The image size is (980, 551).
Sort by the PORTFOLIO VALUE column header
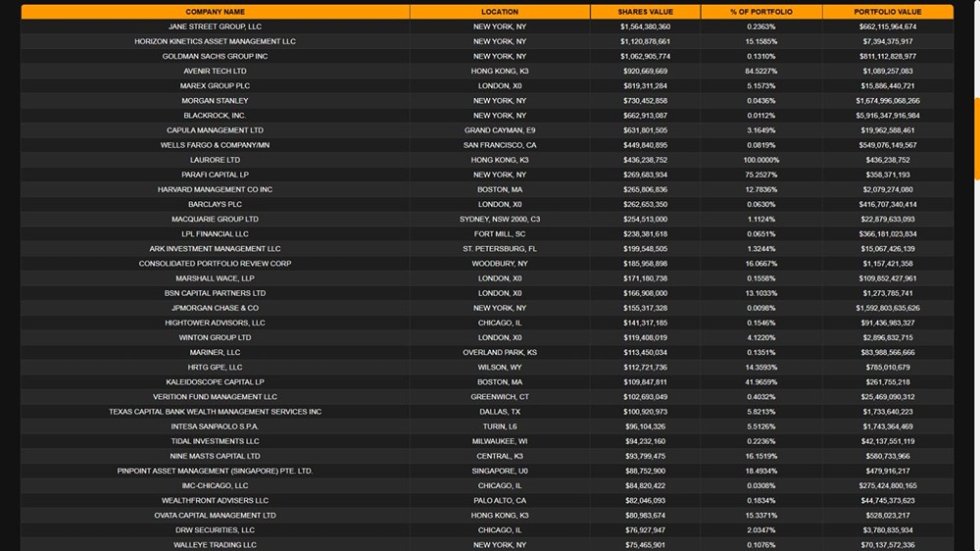click(888, 12)
